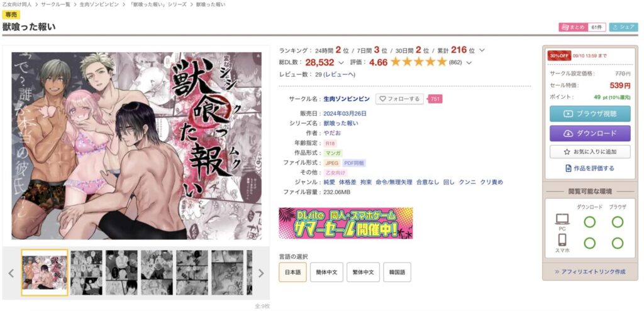Select 簡体中文 language option
This screenshot has height=311, width=644.
pos(326,272)
